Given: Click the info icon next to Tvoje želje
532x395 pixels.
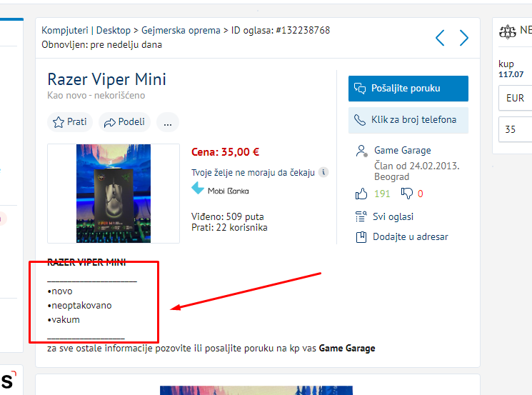Looking at the screenshot, I should [x=323, y=172].
